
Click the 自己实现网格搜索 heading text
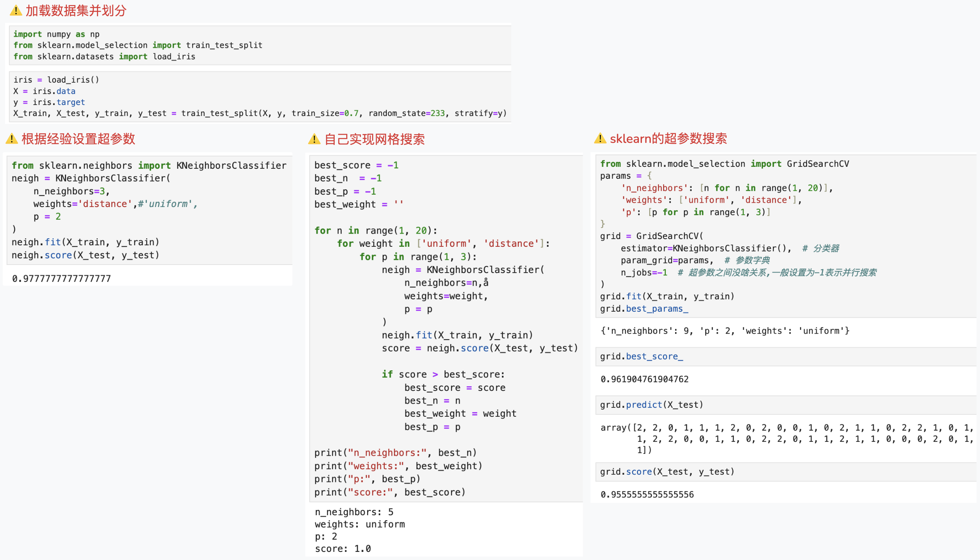[374, 139]
